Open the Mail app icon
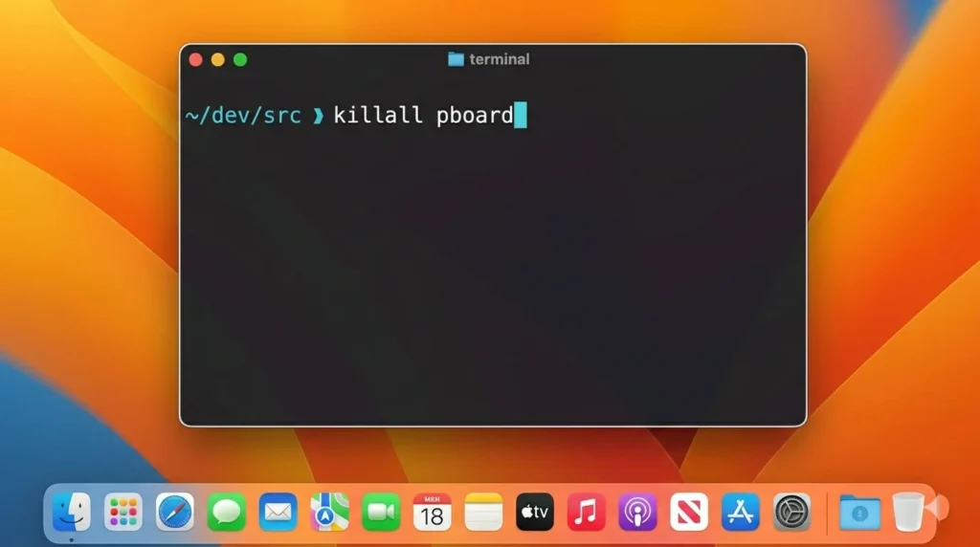 278,512
